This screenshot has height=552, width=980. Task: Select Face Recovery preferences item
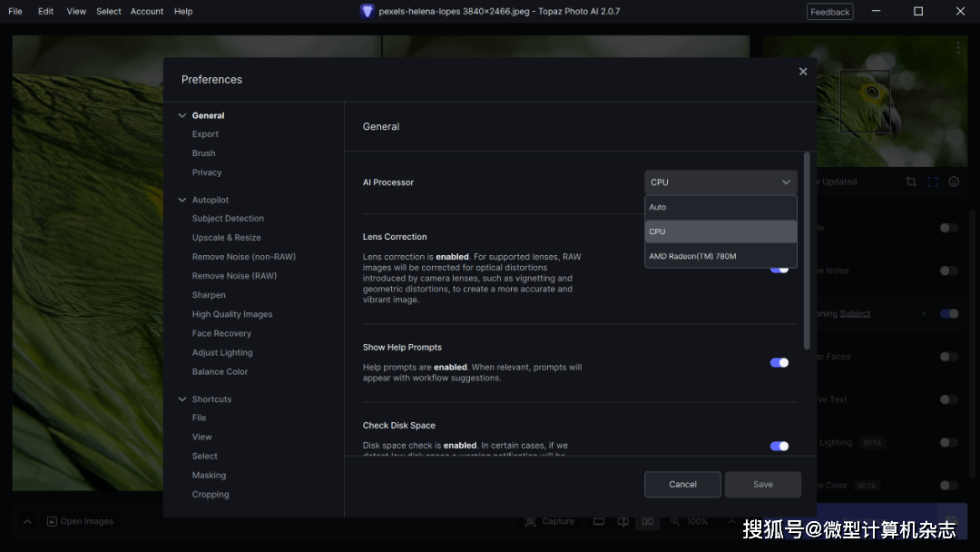click(221, 334)
